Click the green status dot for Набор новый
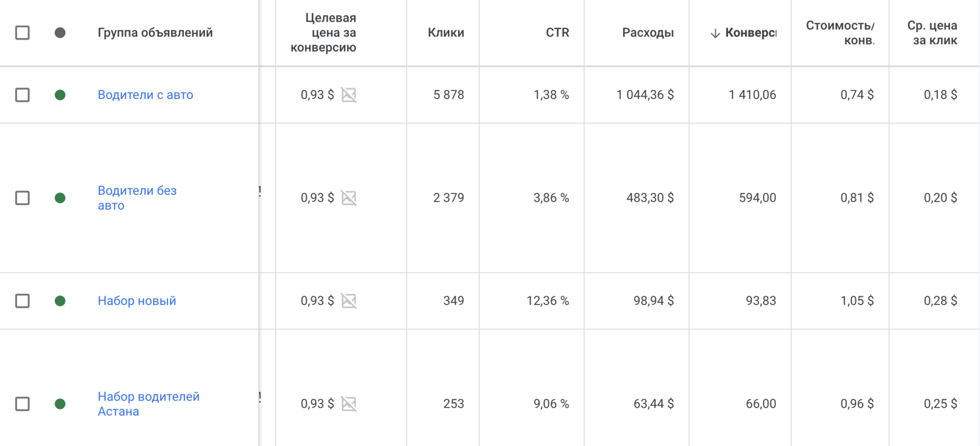This screenshot has width=980, height=446. point(60,301)
